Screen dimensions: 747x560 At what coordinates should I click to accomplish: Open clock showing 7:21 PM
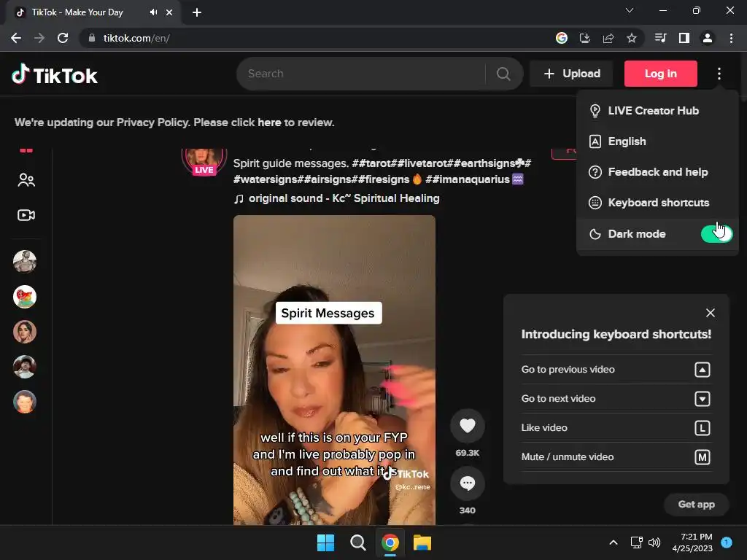pyautogui.click(x=692, y=542)
